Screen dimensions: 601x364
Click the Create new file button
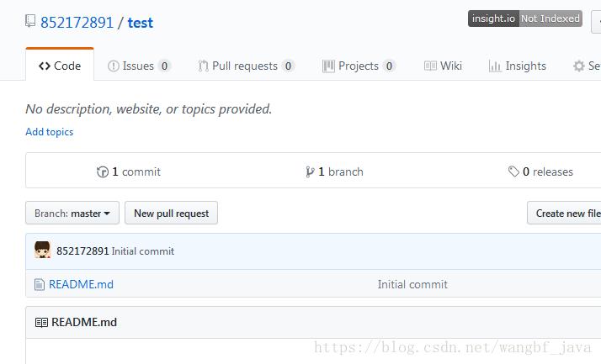pyautogui.click(x=564, y=213)
